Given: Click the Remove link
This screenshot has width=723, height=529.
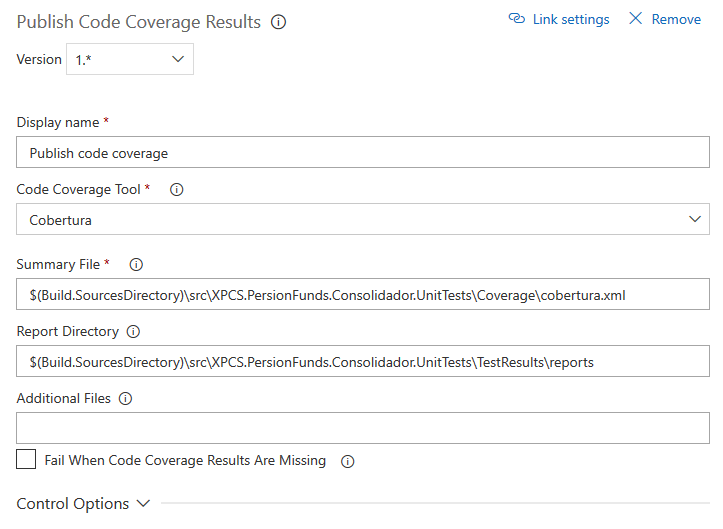Looking at the screenshot, I should 676,19.
